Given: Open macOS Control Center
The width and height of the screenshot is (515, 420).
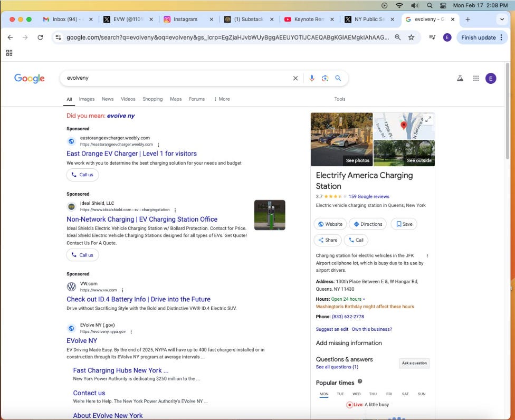Looking at the screenshot, I should (443, 5).
